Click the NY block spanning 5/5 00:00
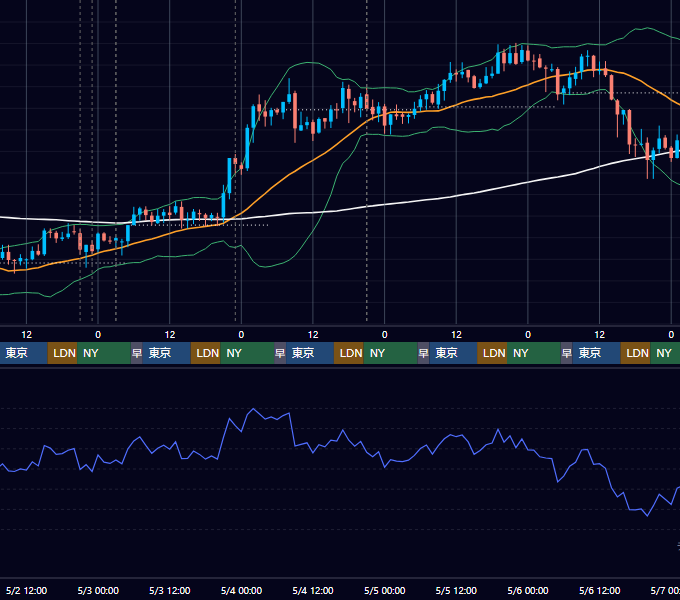The height and width of the screenshot is (600, 680). click(x=390, y=353)
